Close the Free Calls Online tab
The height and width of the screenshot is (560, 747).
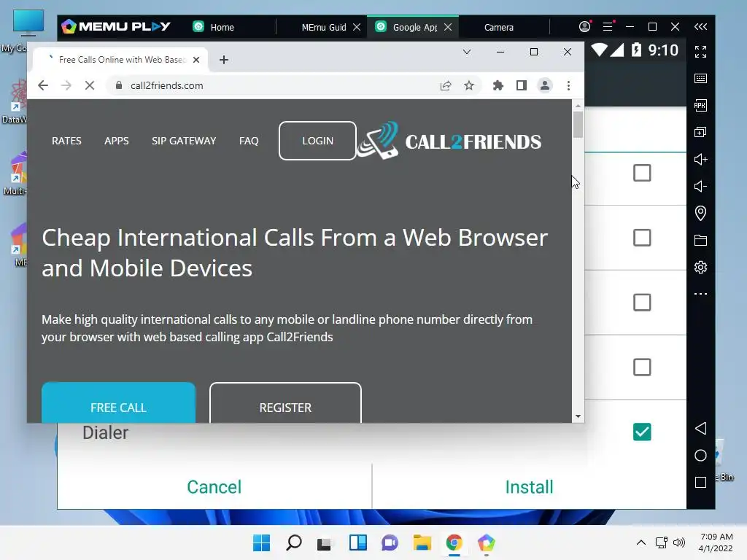pos(196,60)
